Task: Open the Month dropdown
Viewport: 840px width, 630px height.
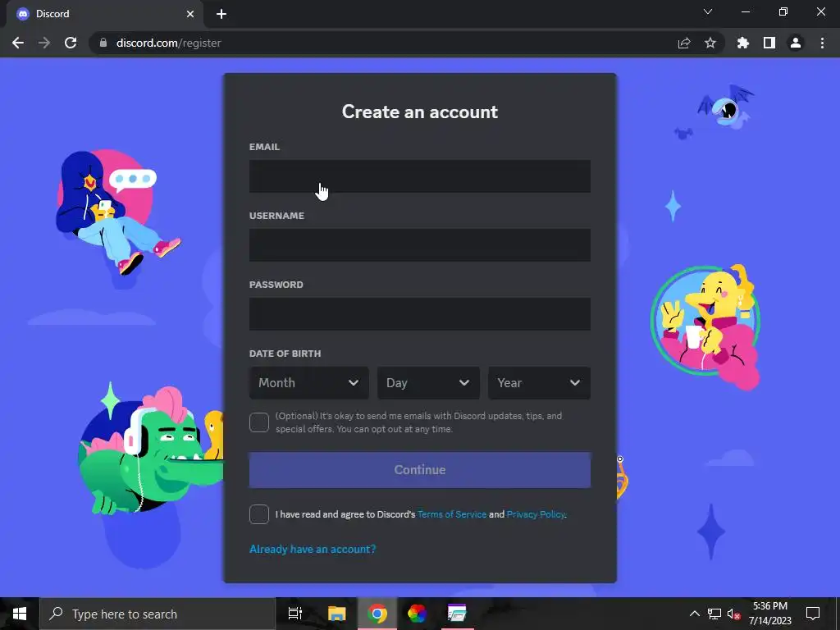Action: (308, 383)
